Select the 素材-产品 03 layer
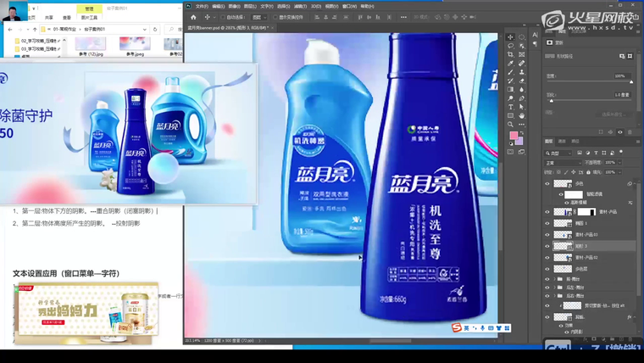This screenshot has width=644, height=363. 587,234
